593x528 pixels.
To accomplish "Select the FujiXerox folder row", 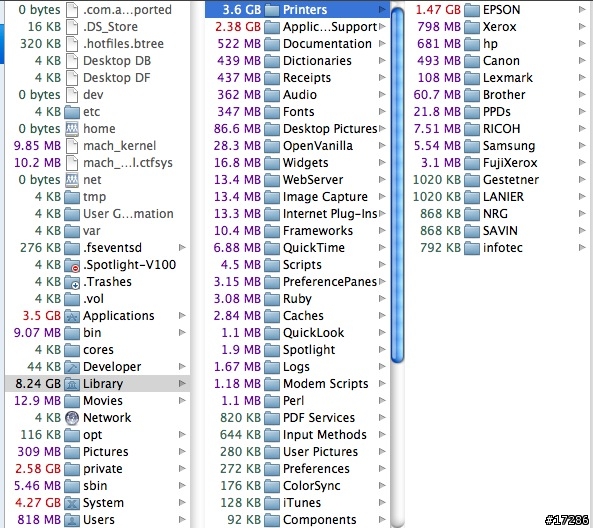I will (499, 163).
